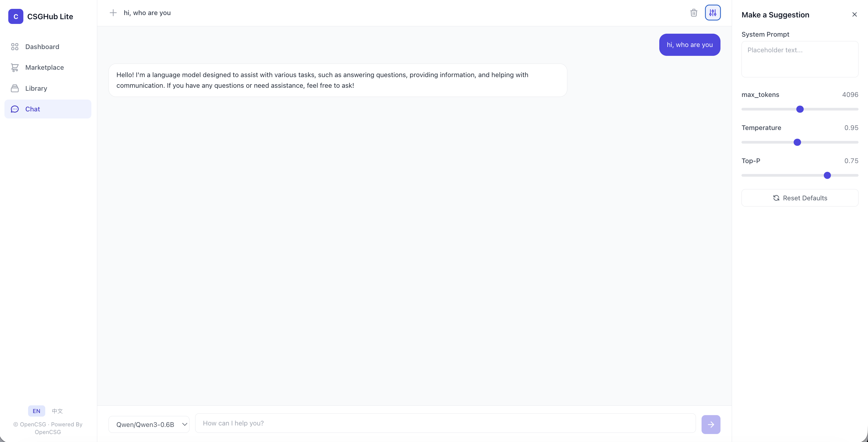Focus the System Prompt text area
The image size is (868, 442).
799,59
